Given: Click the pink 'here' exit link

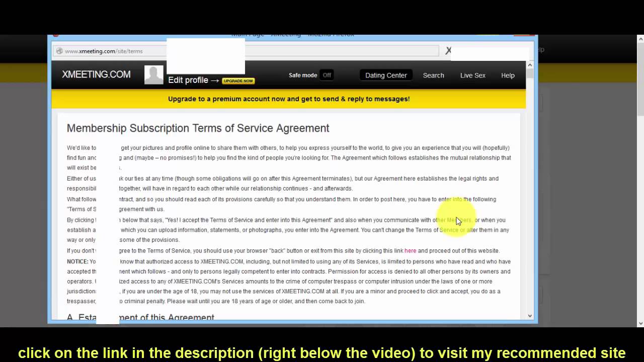Looking at the screenshot, I should (411, 250).
